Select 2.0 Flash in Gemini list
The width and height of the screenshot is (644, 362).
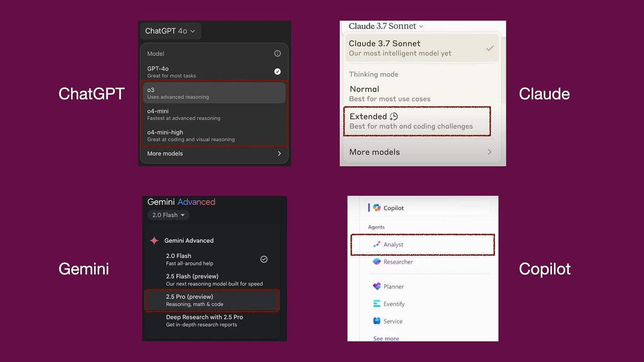click(x=212, y=259)
